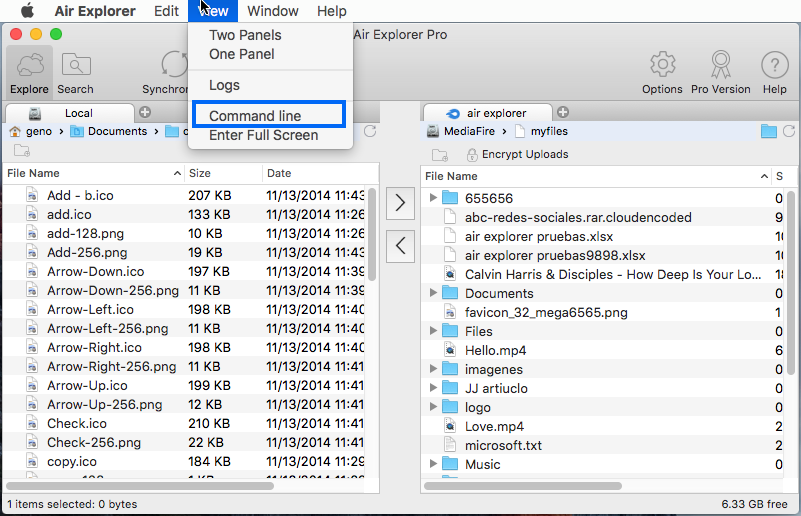Image resolution: width=801 pixels, height=516 pixels.
Task: Open the Window menu
Action: 273,11
